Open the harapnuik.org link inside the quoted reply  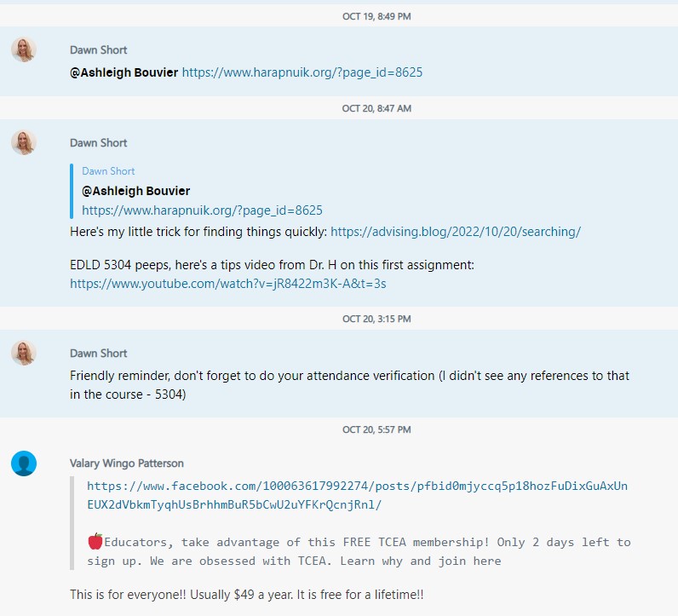[x=202, y=210]
